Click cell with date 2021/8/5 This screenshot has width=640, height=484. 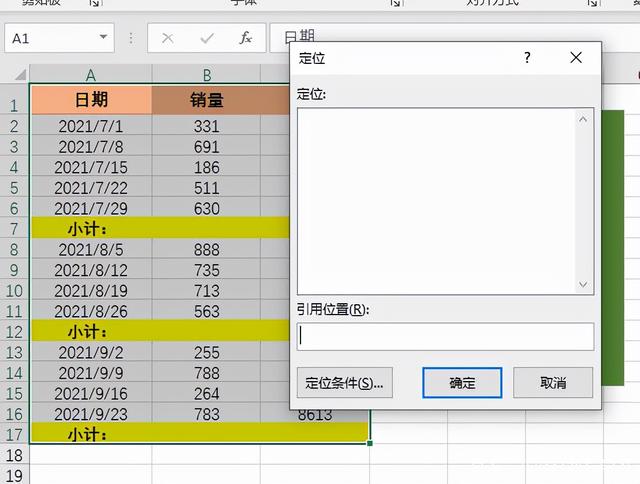91,249
